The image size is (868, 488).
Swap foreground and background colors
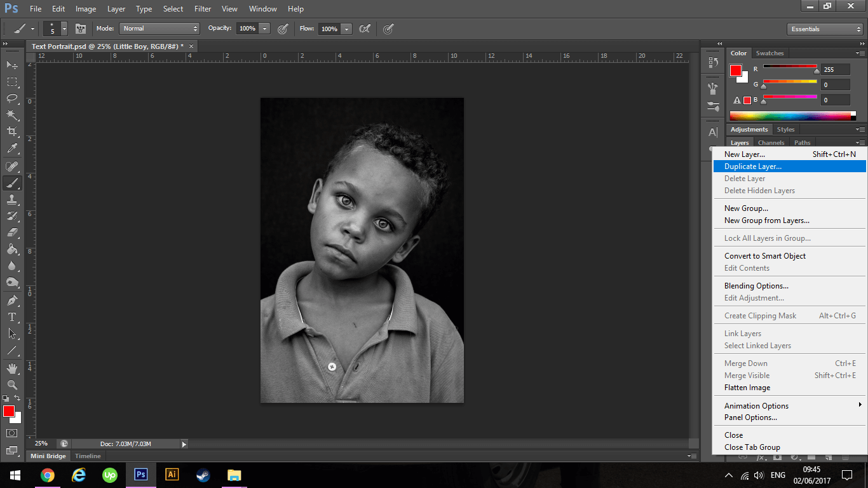[x=17, y=398]
